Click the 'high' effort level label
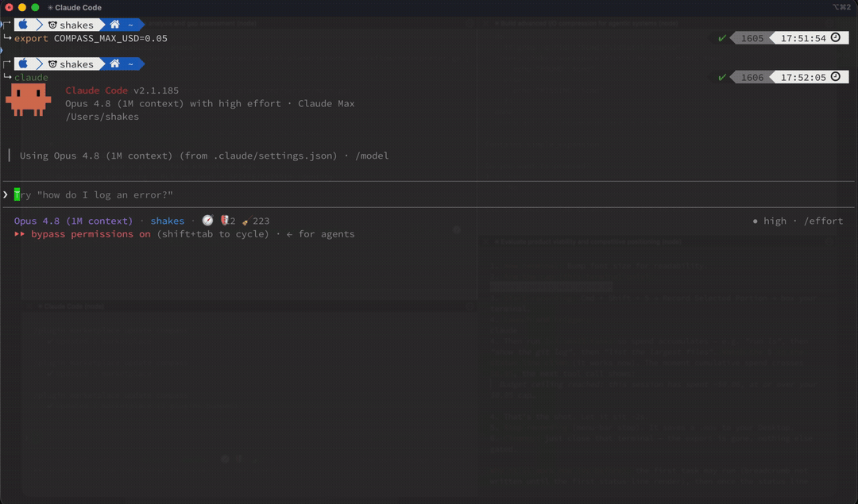Screen dimensions: 858x504 point(775,221)
